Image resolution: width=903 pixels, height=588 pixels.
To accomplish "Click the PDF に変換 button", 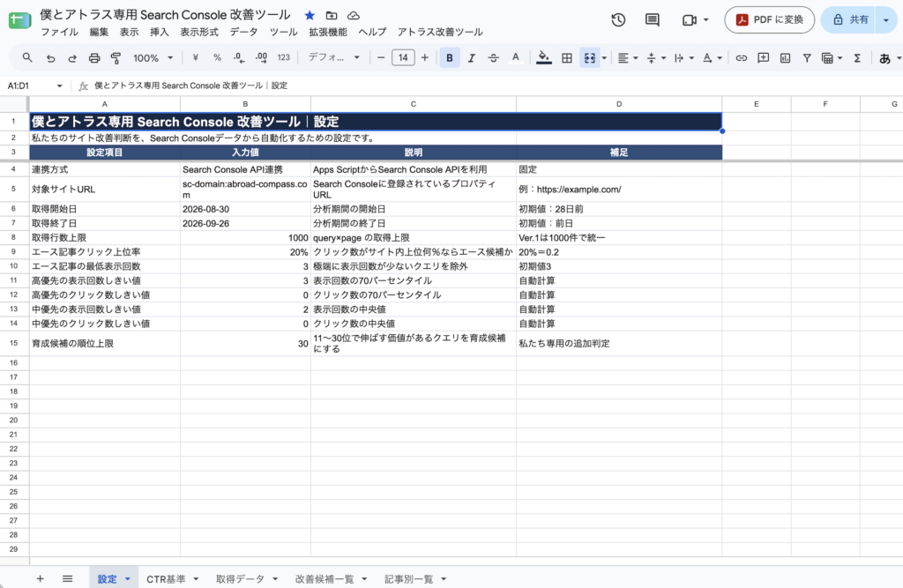I will point(769,20).
